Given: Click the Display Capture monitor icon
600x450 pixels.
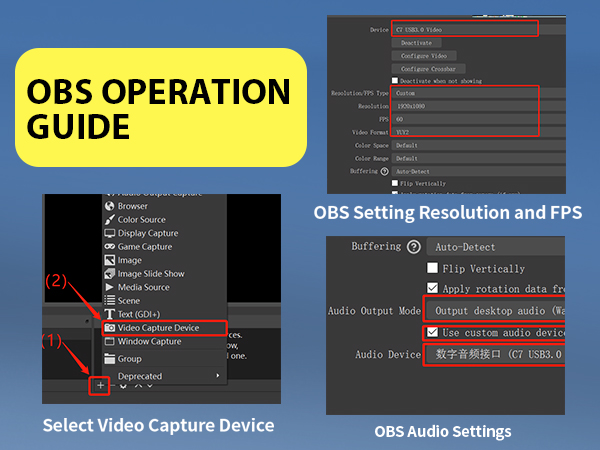Looking at the screenshot, I should tap(110, 233).
